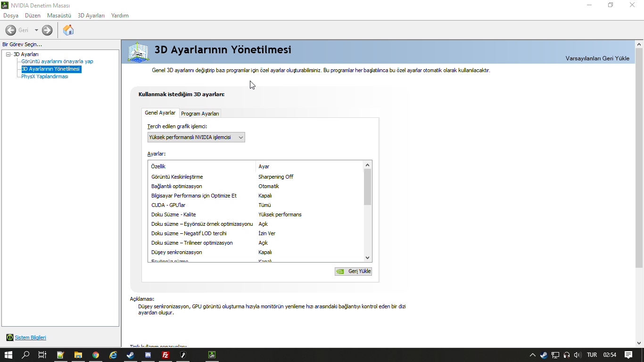Click the settings list scroll-down arrow
The height and width of the screenshot is (362, 644).
point(368,258)
